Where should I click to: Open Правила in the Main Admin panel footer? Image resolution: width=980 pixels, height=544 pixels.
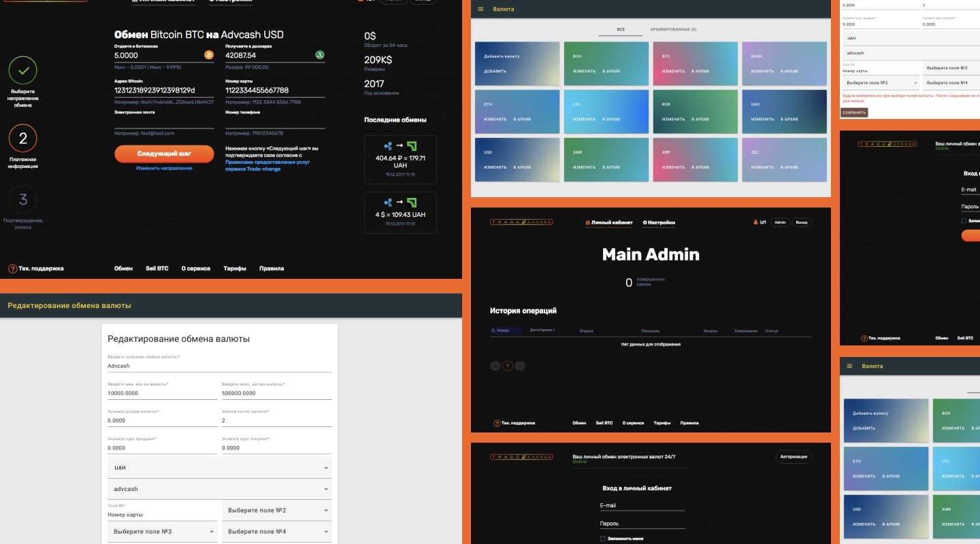click(x=689, y=423)
